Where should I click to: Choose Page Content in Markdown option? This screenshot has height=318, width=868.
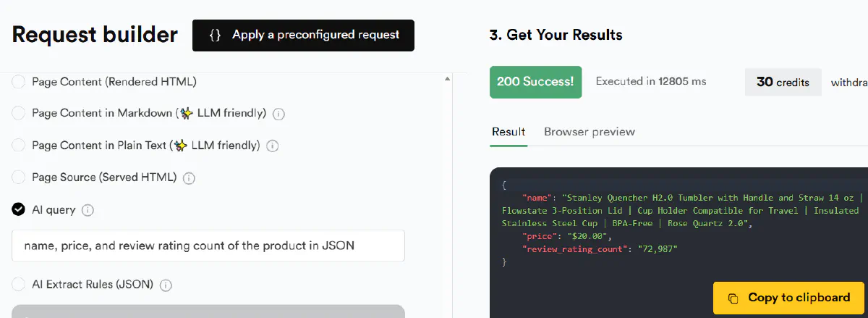point(18,114)
